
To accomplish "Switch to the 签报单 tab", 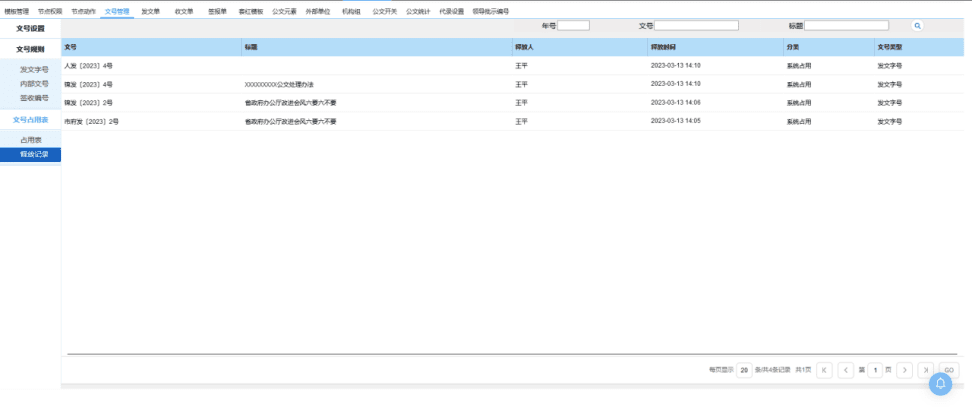I will click(218, 11).
